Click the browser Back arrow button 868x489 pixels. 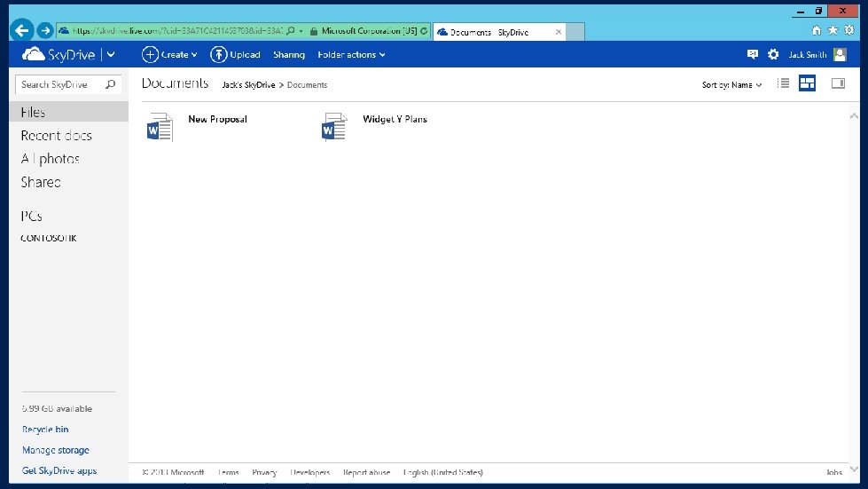click(x=21, y=30)
